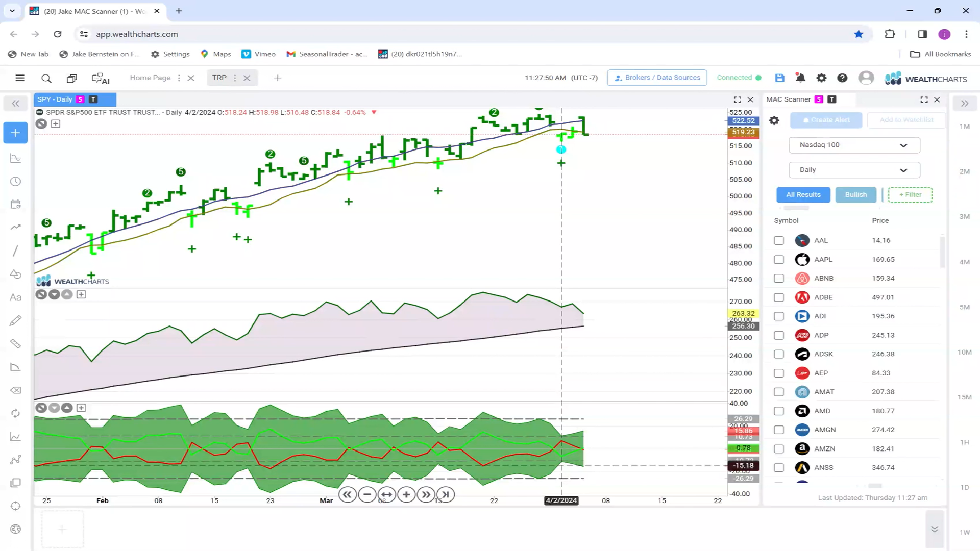Image resolution: width=980 pixels, height=551 pixels.
Task: Check the ADBE symbol checkbox
Action: pos(778,297)
